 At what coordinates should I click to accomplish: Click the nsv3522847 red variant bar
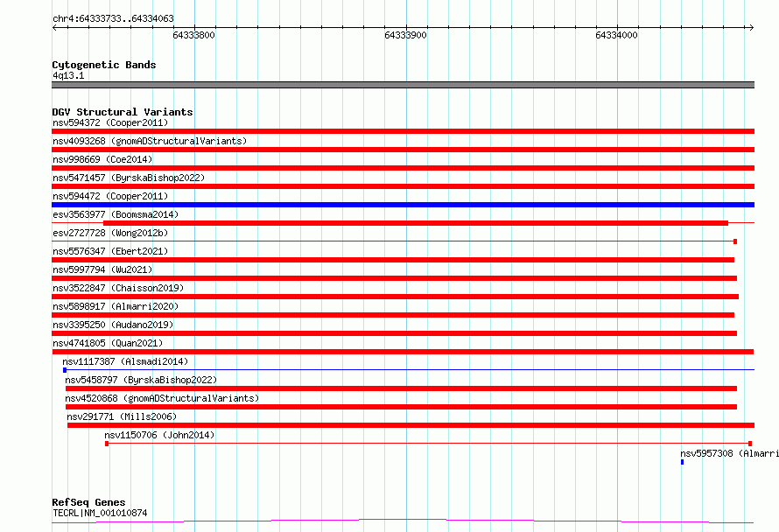(395, 297)
